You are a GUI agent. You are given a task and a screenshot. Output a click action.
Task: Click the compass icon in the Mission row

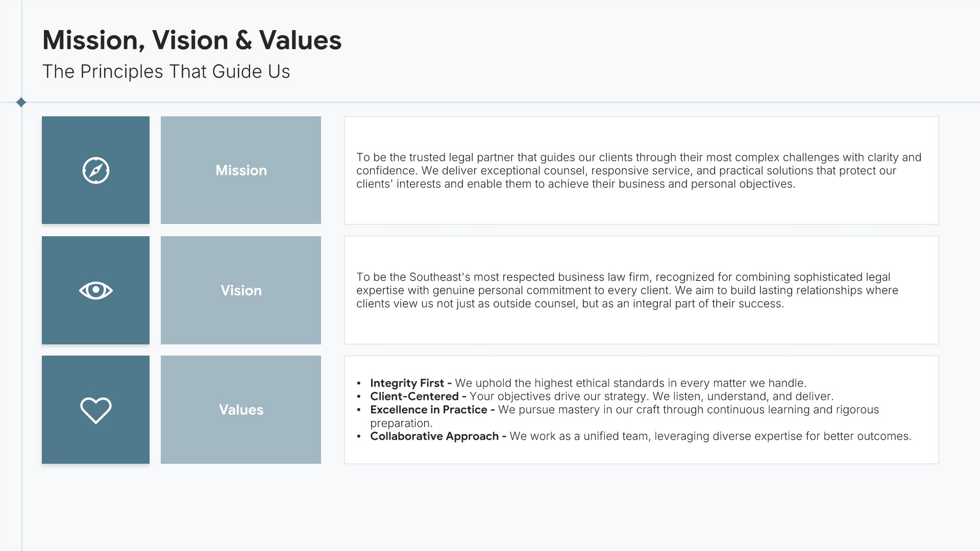(95, 170)
